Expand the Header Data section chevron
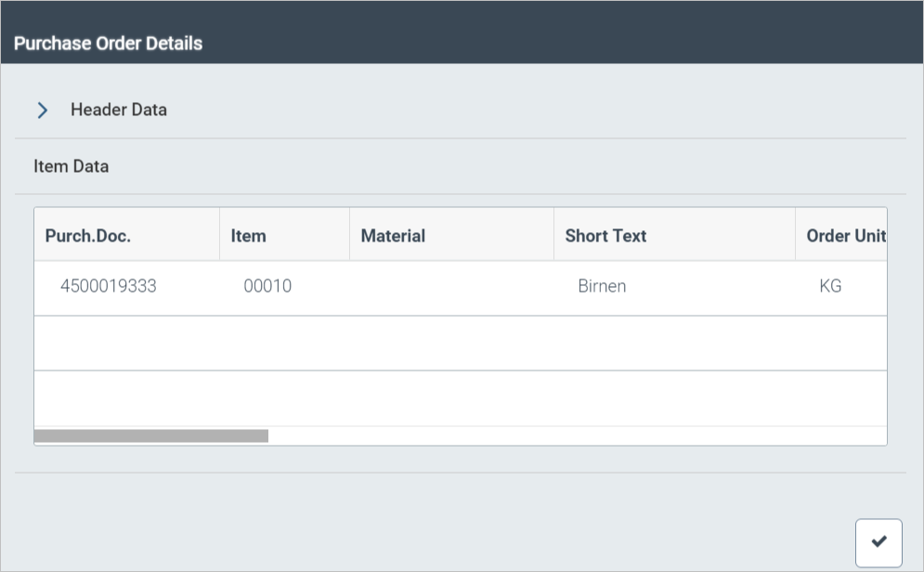This screenshot has height=572, width=924. coord(42,110)
